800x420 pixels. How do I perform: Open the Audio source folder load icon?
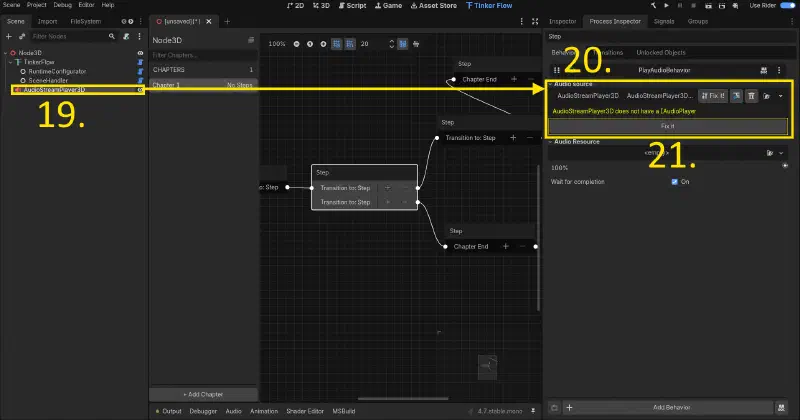(766, 96)
